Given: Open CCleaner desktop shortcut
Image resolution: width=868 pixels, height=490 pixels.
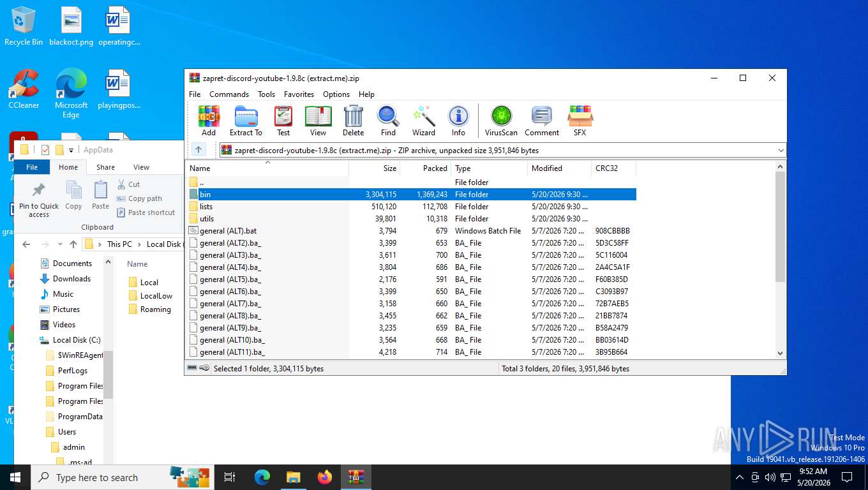Looking at the screenshot, I should pos(24,89).
